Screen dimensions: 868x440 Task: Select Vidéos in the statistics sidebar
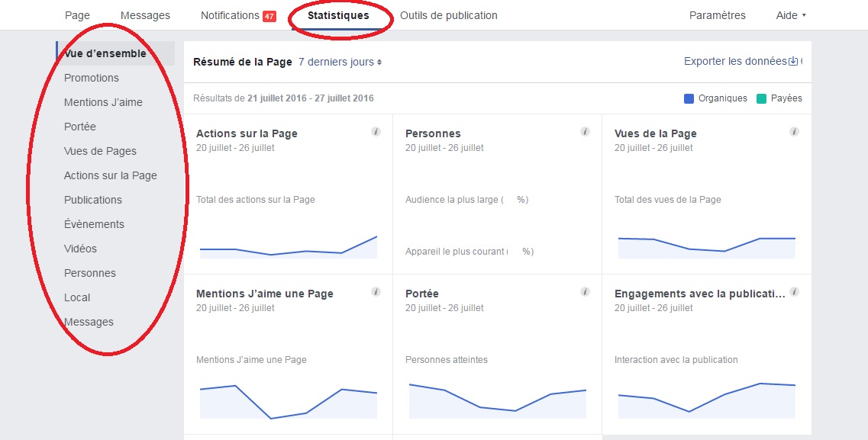pyautogui.click(x=80, y=249)
